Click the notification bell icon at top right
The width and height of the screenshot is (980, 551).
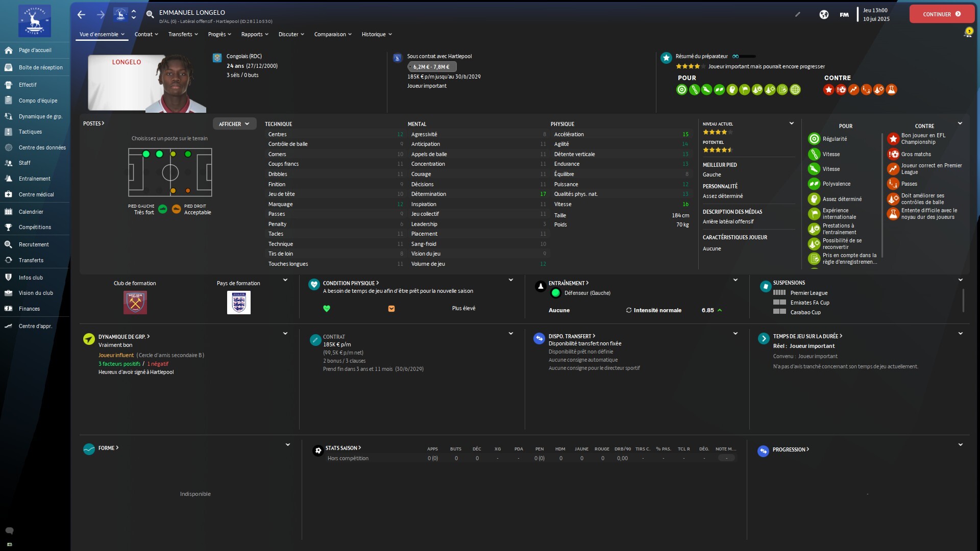(967, 34)
